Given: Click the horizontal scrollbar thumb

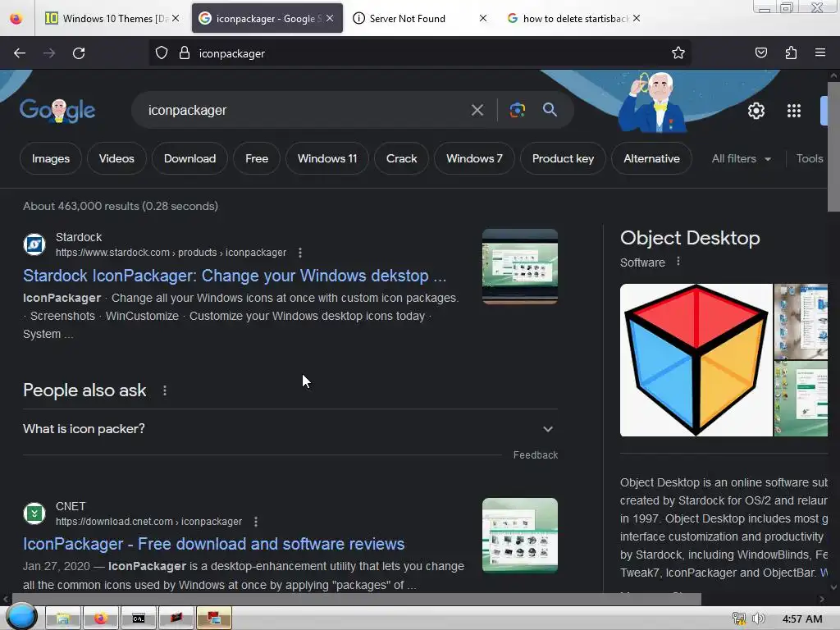Looking at the screenshot, I should click(x=356, y=599).
